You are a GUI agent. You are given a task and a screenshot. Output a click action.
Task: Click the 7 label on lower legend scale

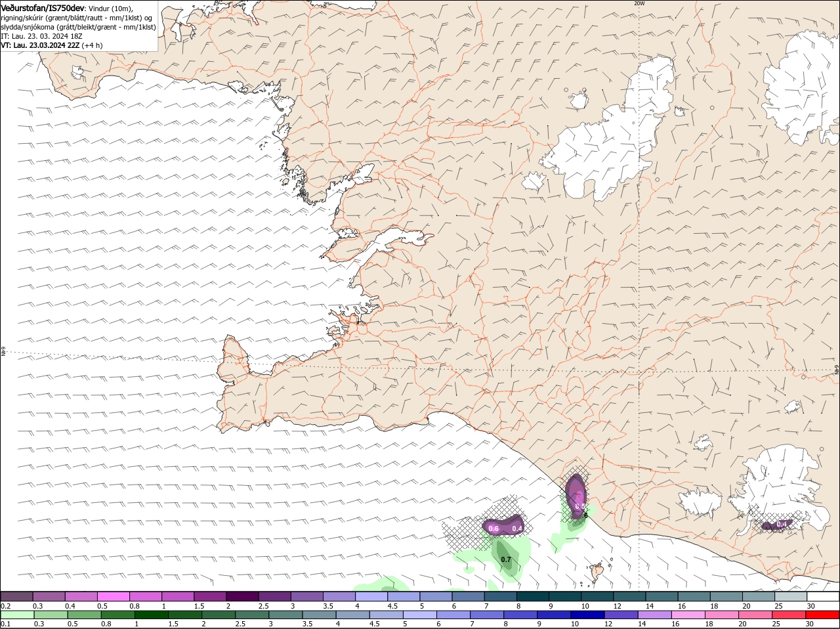[x=472, y=624]
